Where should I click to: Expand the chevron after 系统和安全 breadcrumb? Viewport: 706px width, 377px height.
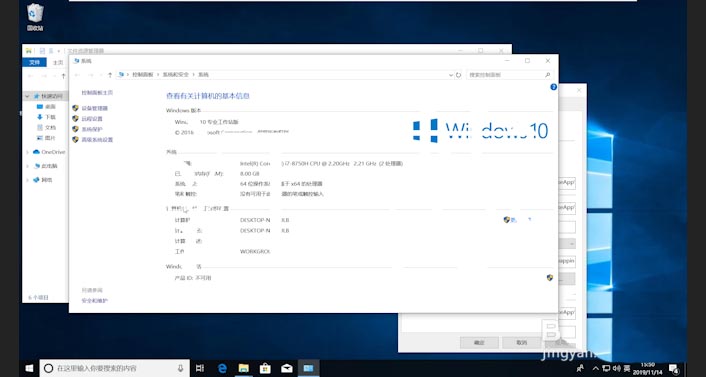(x=194, y=75)
